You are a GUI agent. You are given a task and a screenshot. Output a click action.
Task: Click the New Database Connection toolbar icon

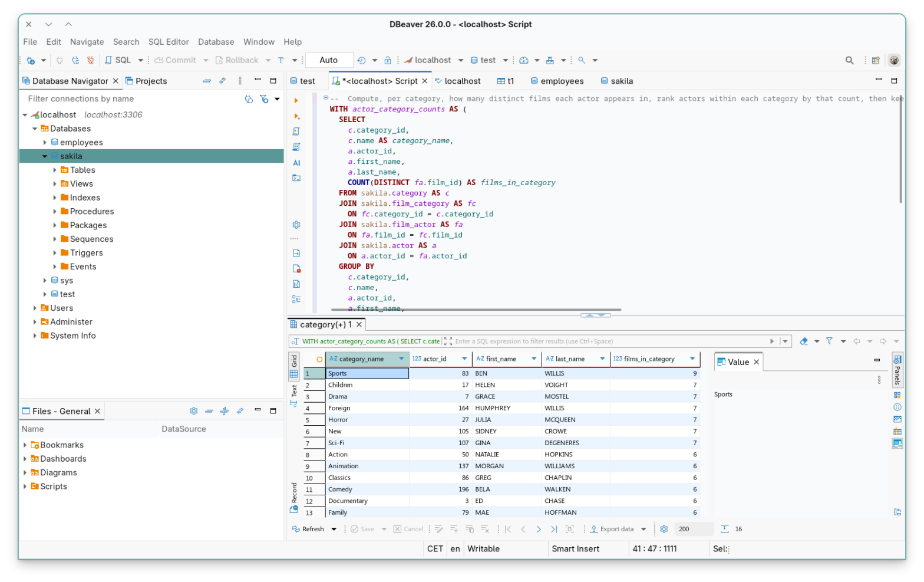pos(31,60)
